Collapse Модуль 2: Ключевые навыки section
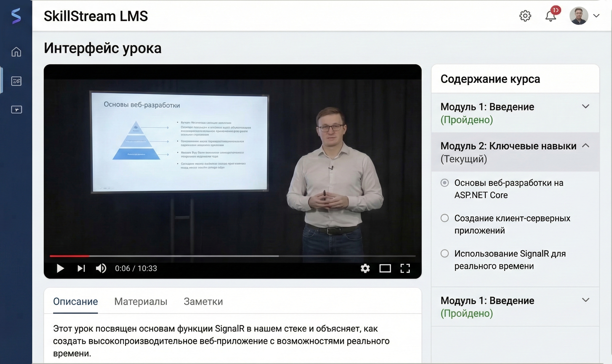This screenshot has height=364, width=612. (x=586, y=146)
